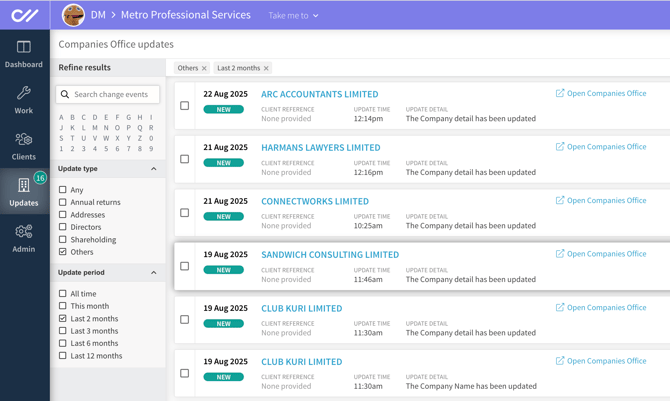670x401 pixels.
Task: Open the Take me to dropdown
Action: pyautogui.click(x=293, y=16)
